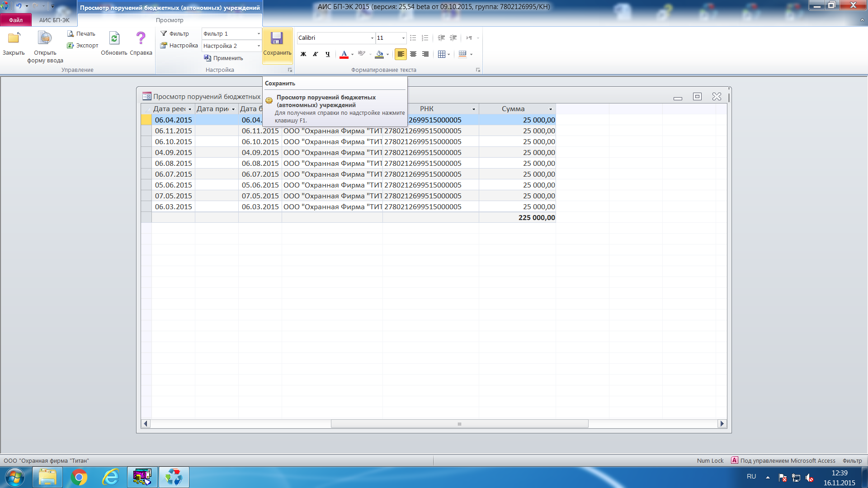Expand the Фильтр 1 dropdown
Viewport: 868px width, 488px height.
click(x=259, y=34)
